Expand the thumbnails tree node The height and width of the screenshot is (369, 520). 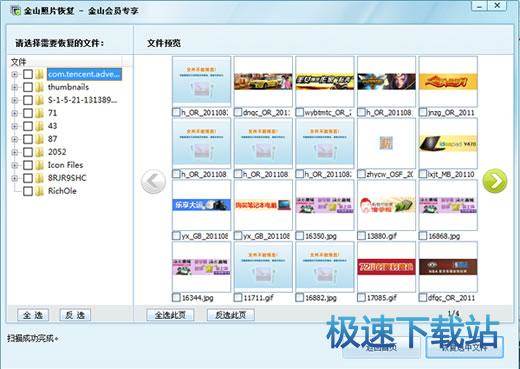pyautogui.click(x=15, y=87)
